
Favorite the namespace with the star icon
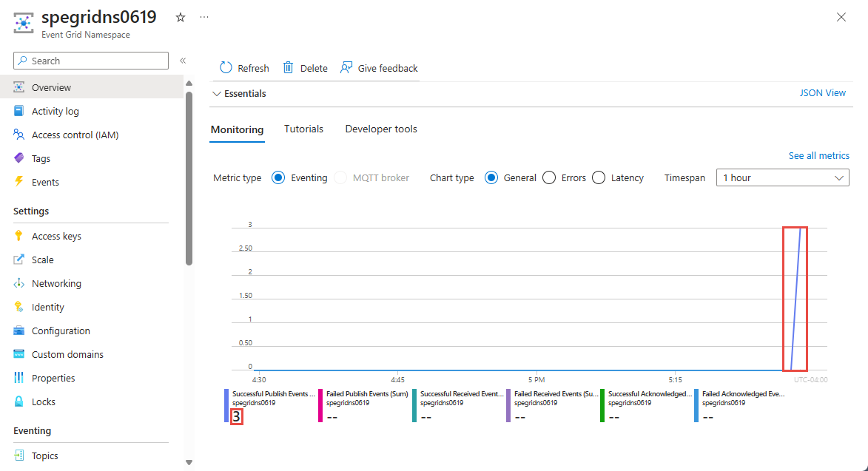(x=181, y=18)
